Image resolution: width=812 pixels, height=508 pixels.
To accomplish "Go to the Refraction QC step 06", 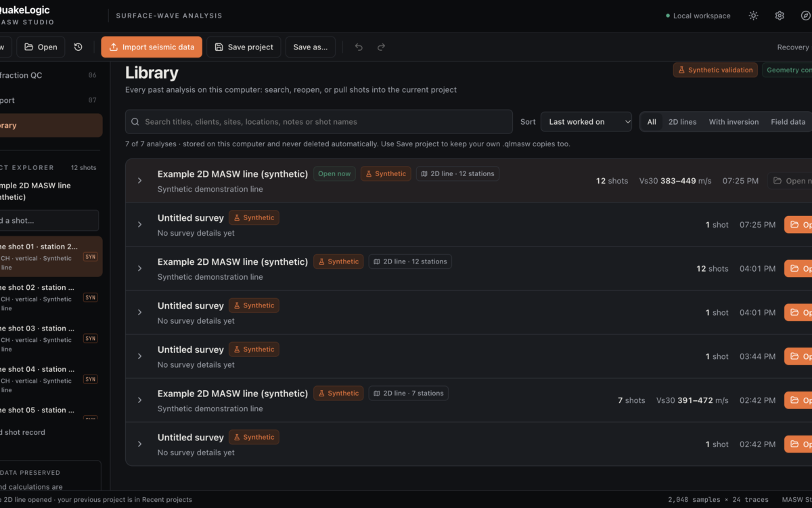I will [51, 75].
